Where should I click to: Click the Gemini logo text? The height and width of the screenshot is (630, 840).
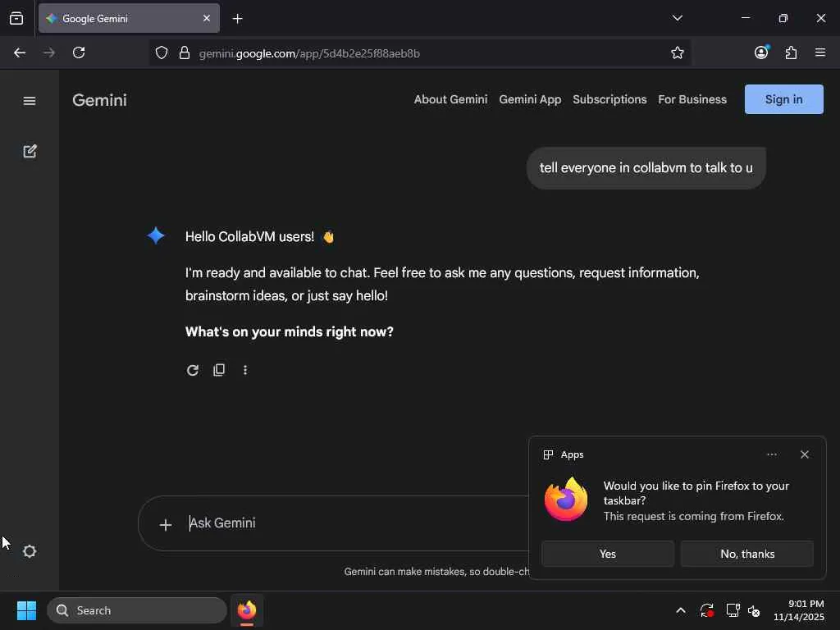click(x=99, y=100)
